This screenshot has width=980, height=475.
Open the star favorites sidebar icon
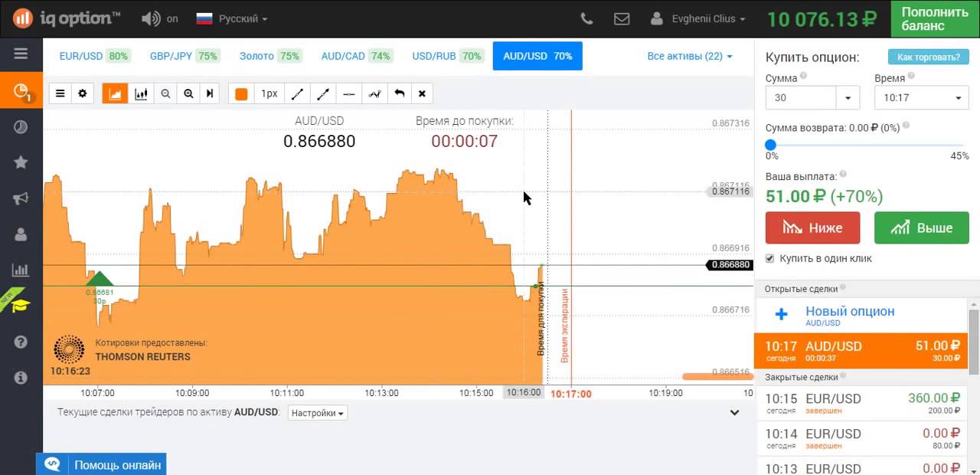[21, 162]
